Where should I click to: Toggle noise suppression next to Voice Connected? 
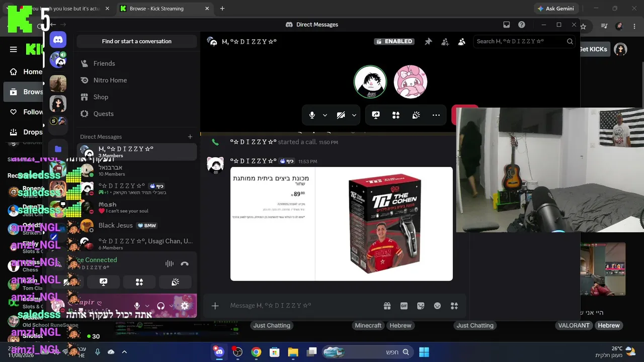click(x=170, y=263)
